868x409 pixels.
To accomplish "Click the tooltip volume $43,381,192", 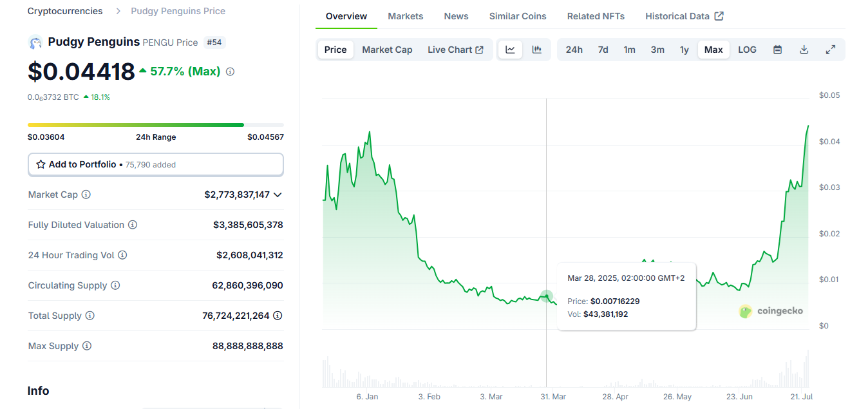I will (606, 314).
